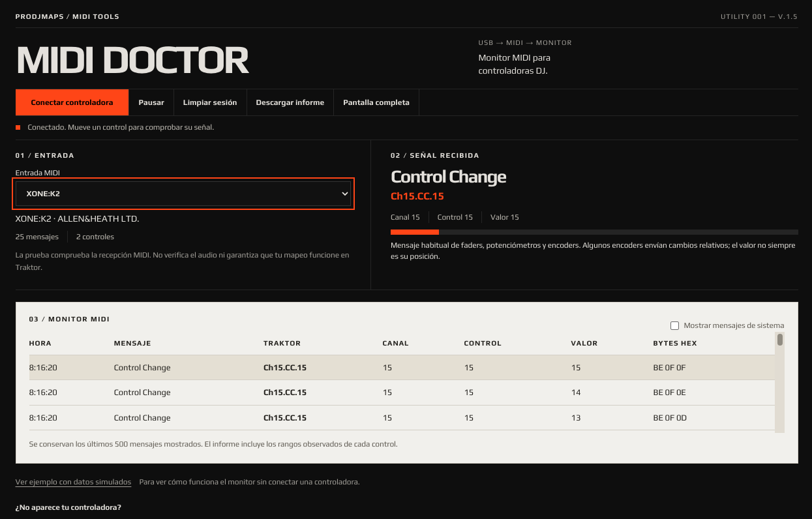The height and width of the screenshot is (519, 812).
Task: Click the Conectar controladora button
Action: click(72, 102)
